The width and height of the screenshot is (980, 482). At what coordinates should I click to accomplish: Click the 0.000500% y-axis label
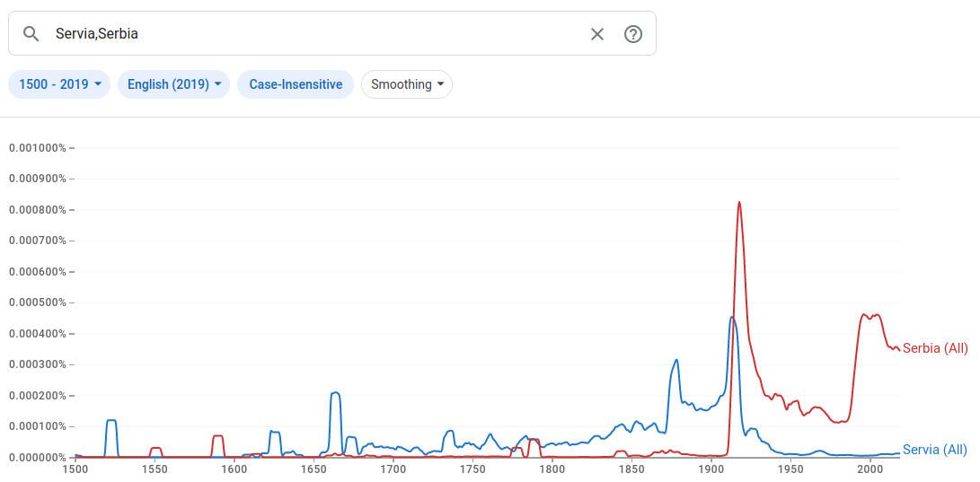click(38, 302)
